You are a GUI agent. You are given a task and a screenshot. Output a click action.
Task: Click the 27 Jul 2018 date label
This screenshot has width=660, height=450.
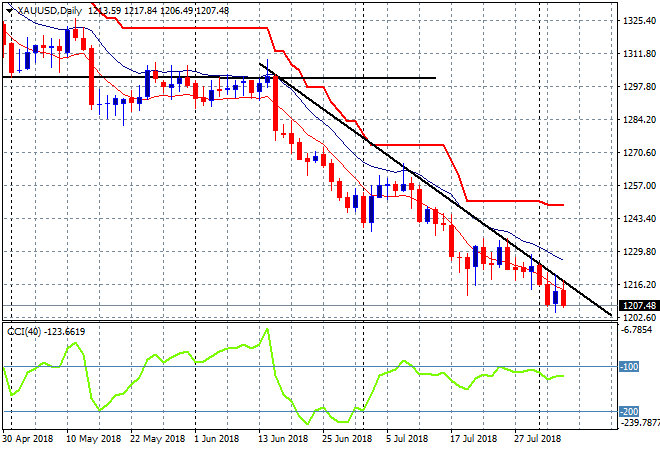click(538, 439)
